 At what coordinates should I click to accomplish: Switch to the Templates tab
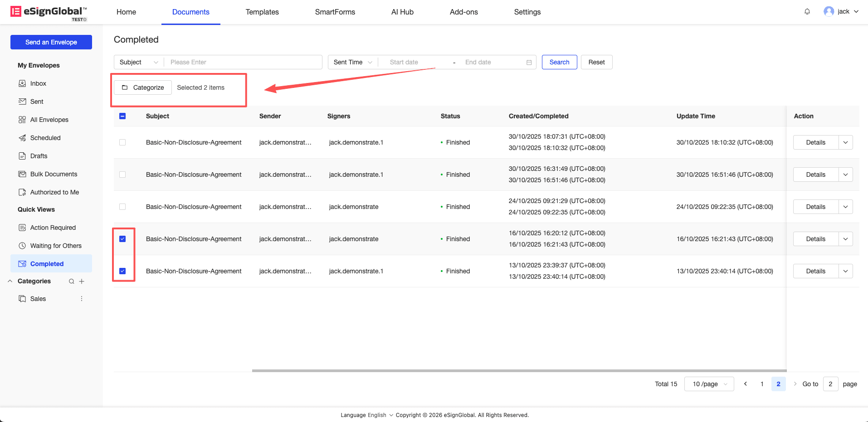coord(262,12)
